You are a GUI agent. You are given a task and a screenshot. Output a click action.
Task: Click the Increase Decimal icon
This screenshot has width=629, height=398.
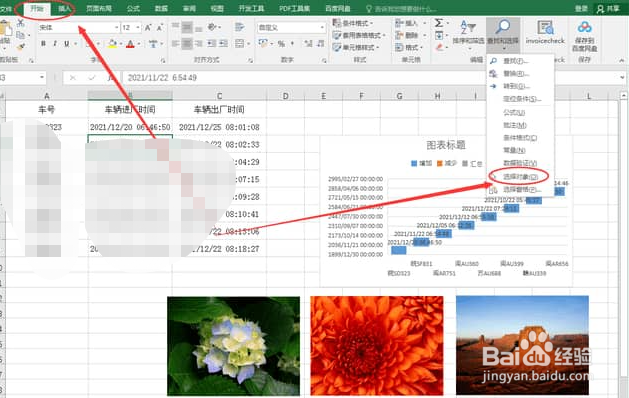[x=308, y=43]
